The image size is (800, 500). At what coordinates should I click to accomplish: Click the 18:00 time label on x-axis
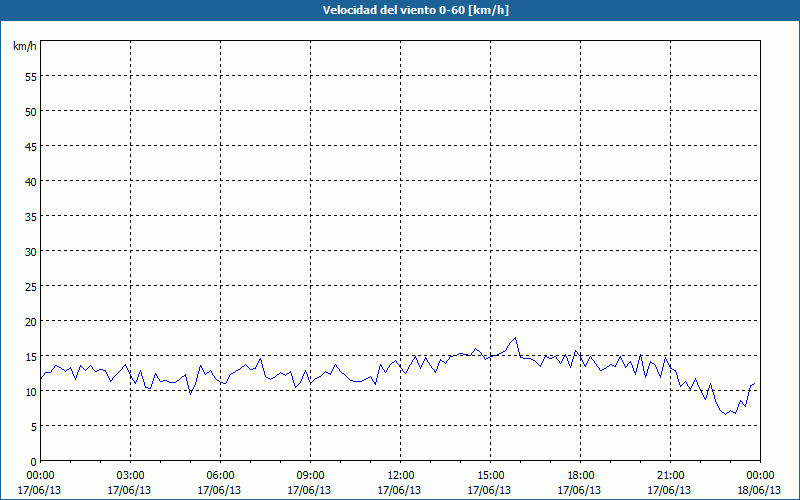pos(581,476)
